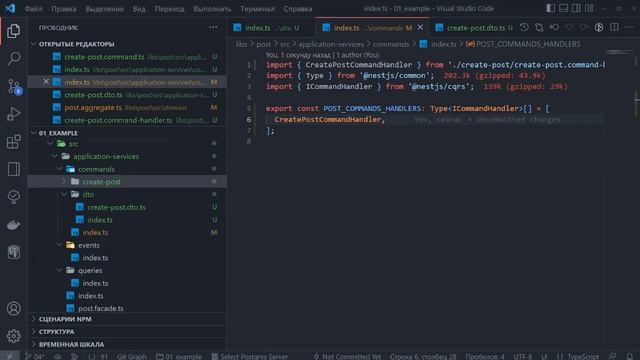Open the Справка menu
Screen dimensions: 640x360
click(x=298, y=9)
